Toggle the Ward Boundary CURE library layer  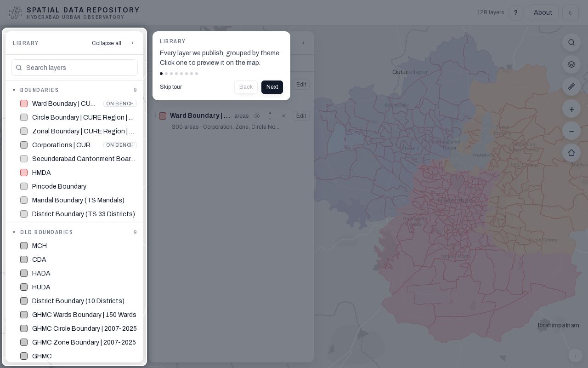pos(24,103)
